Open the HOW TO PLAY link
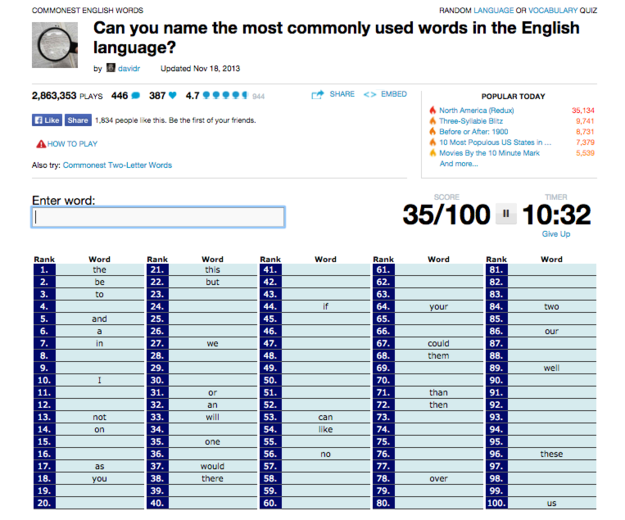 tap(72, 144)
